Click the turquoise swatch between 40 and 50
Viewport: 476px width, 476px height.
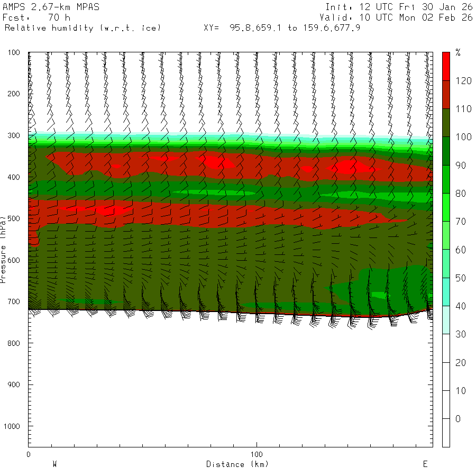(x=446, y=292)
